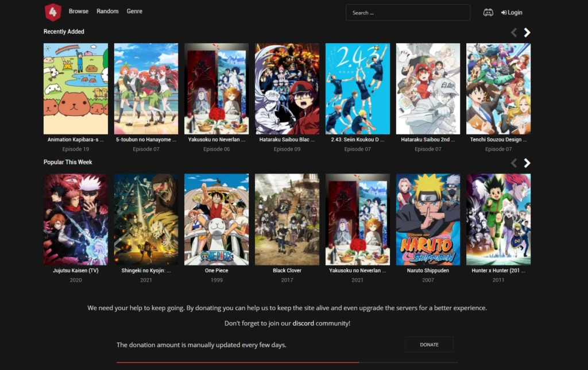Open Jujutsu Kaisen (TV) poster
Screen dimensions: 588x370
76,219
